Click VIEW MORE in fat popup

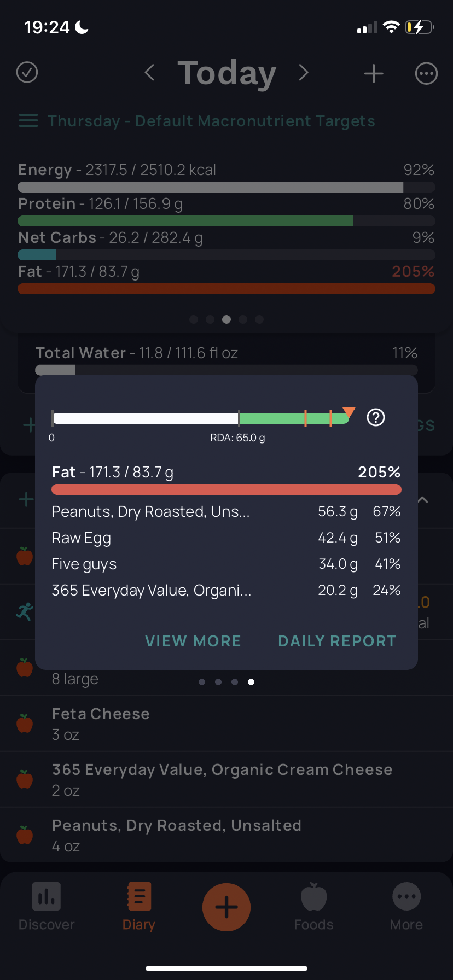pos(193,641)
